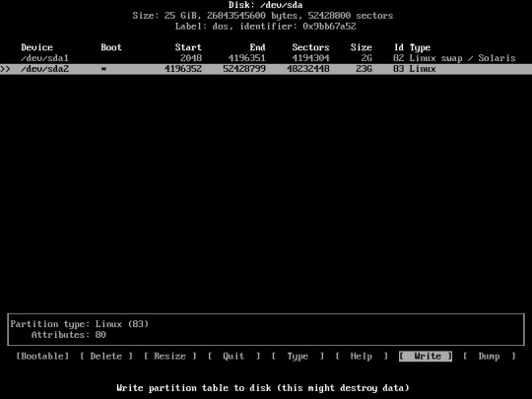Click the Boot column header

click(x=111, y=47)
